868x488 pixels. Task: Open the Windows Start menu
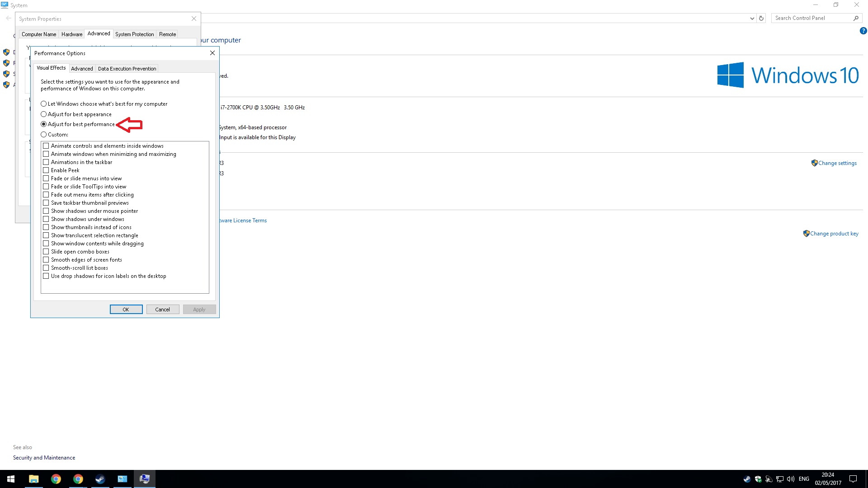coord(11,479)
